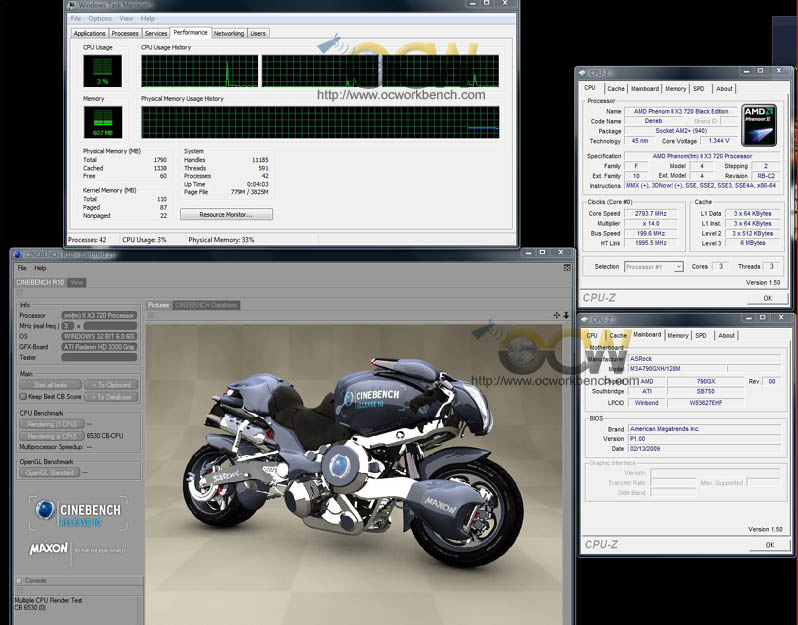Click the CINEBENCH window title bar icon
This screenshot has height=625, width=798.
[19, 254]
